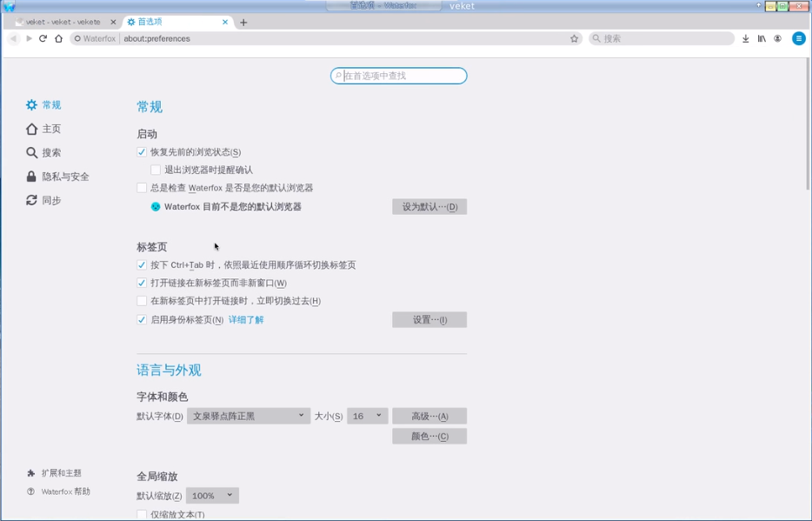
Task: Toggle Ctrl+Tab 循环切换标签页 checkbox
Action: click(142, 264)
